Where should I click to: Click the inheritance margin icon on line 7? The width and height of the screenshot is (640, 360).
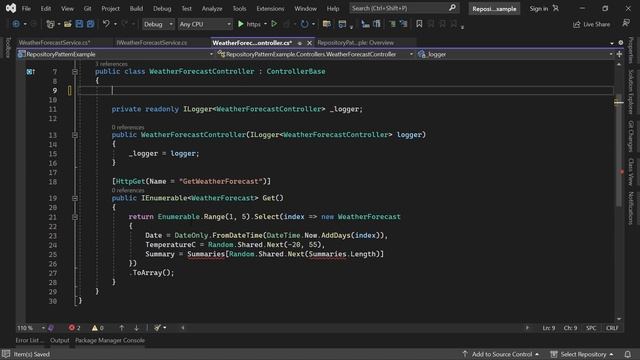[x=31, y=72]
